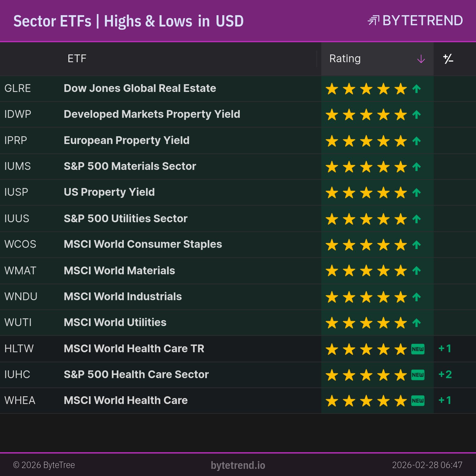Sort by the Rating column header
This screenshot has height=476, width=476.
(345, 59)
